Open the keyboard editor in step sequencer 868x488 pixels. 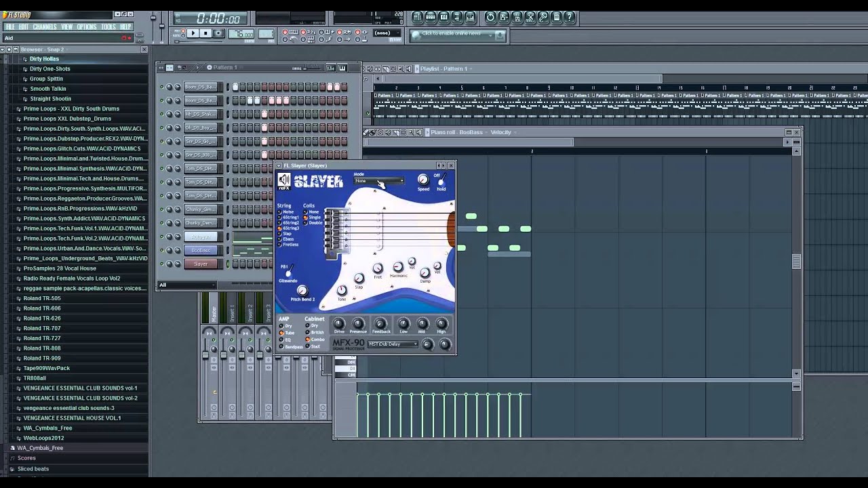342,68
